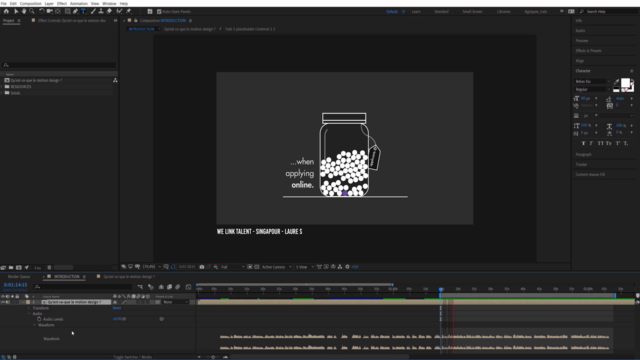Image resolution: width=640 pixels, height=360 pixels.
Task: Toggle All Caps in Character panel
Action: point(600,143)
